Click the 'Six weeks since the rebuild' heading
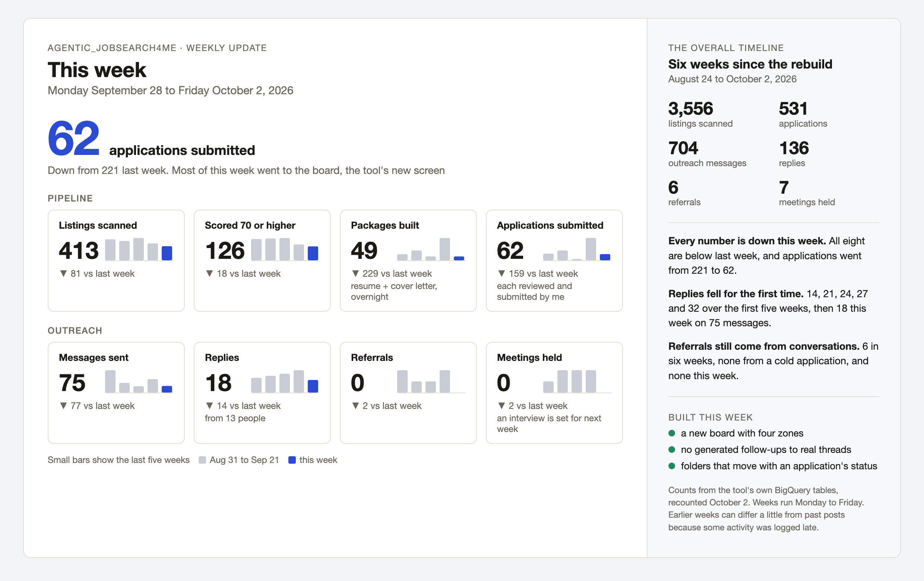Viewport: 924px width, 581px height. click(x=750, y=64)
